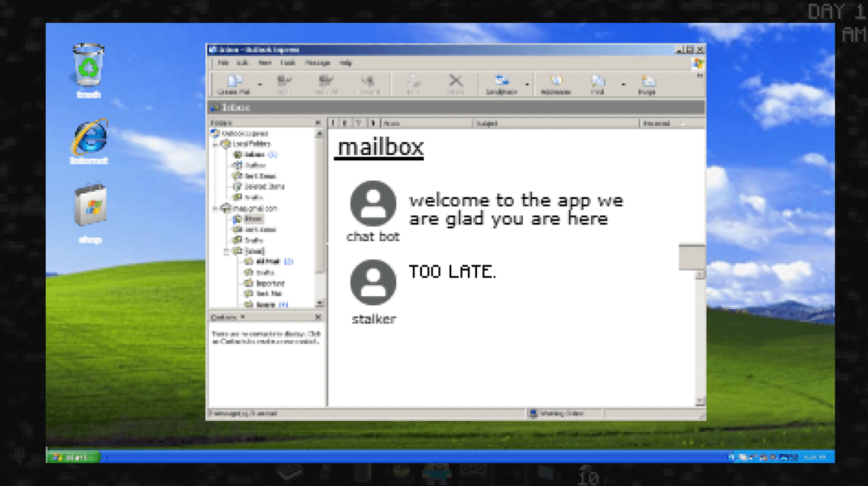The image size is (868, 486).
Task: Open the File menu
Action: pyautogui.click(x=223, y=63)
